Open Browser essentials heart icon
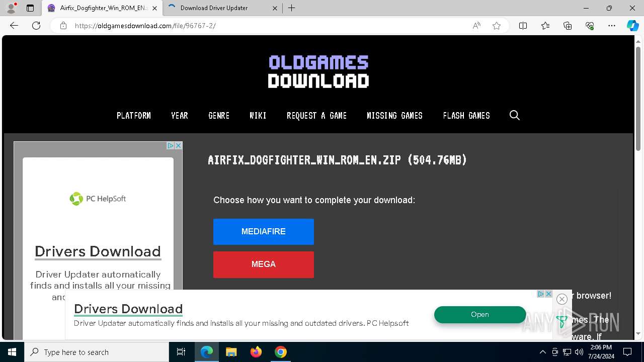The image size is (644, 362). (590, 26)
